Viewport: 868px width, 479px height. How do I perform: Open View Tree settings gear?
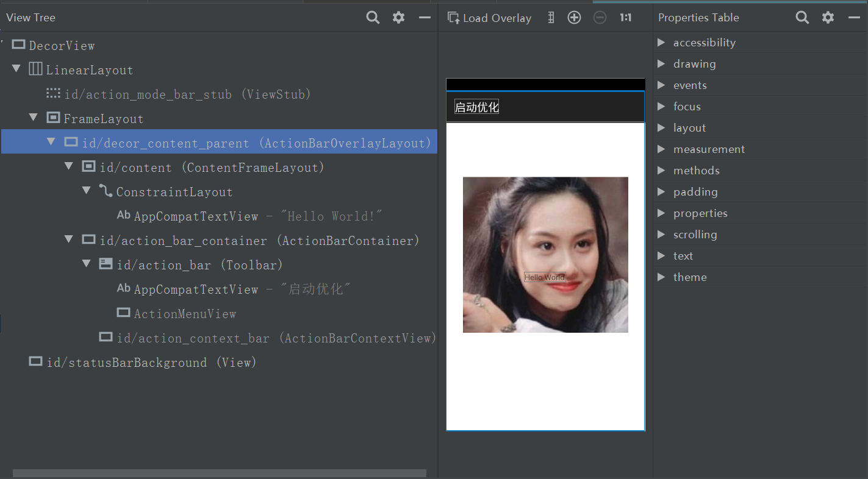click(x=398, y=18)
